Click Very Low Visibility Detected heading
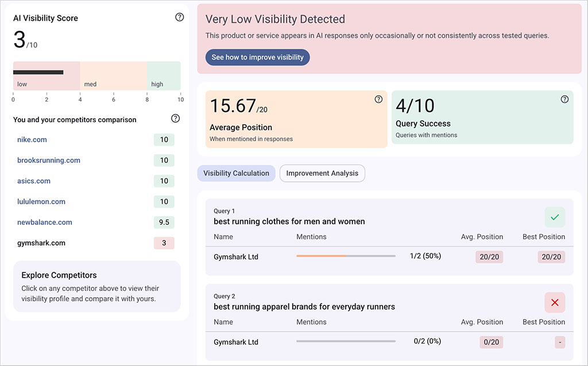The height and width of the screenshot is (366, 588). point(275,19)
